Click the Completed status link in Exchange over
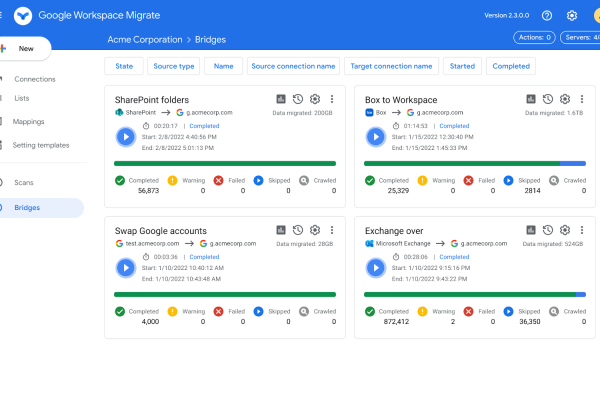Screen dimensions: 600x400 pos(454,257)
